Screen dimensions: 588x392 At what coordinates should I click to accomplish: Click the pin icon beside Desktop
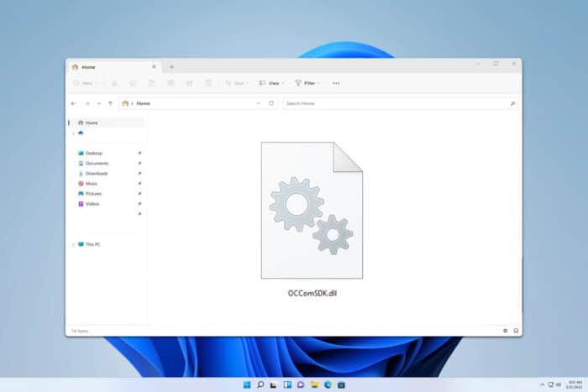(x=139, y=154)
